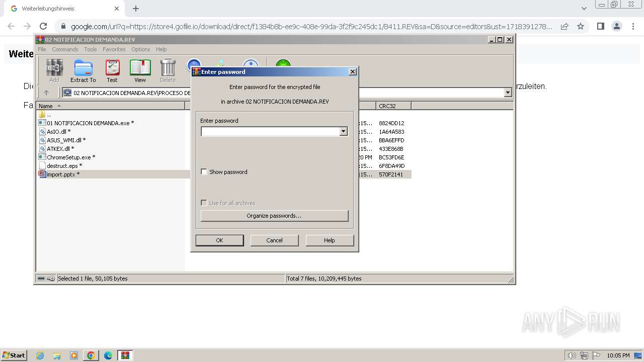Bookmark this page with the star icon

coord(581,26)
